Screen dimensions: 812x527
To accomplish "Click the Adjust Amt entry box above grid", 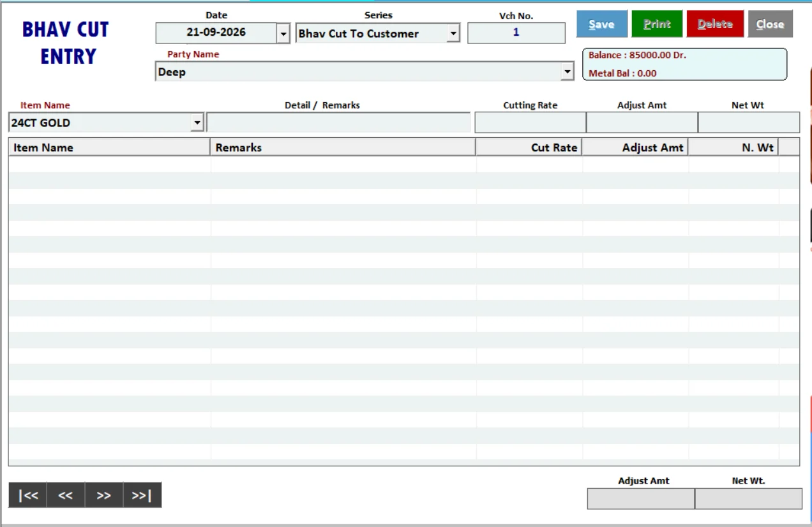I will click(642, 122).
